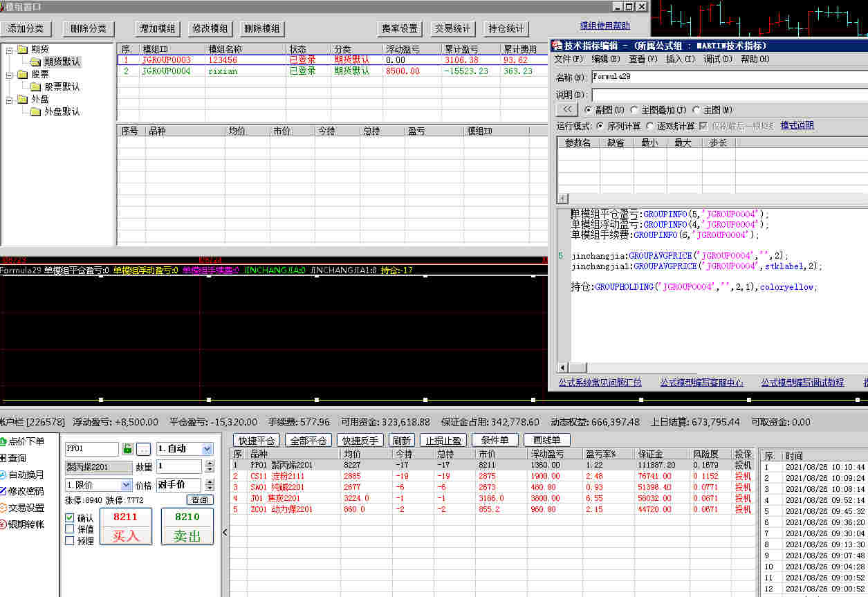Image resolution: width=868 pixels, height=597 pixels.
Task: Click the collapse arrow left of positions table
Action: pos(225,532)
